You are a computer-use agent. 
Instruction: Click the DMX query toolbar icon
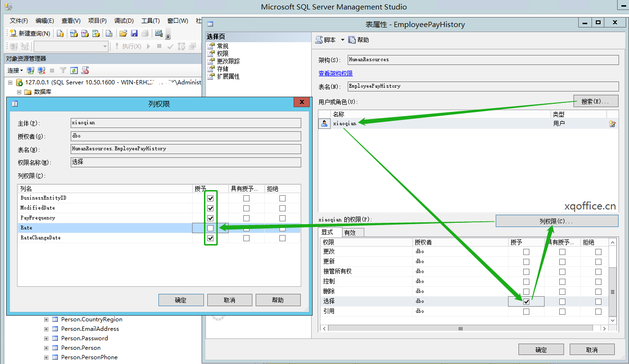[85, 33]
